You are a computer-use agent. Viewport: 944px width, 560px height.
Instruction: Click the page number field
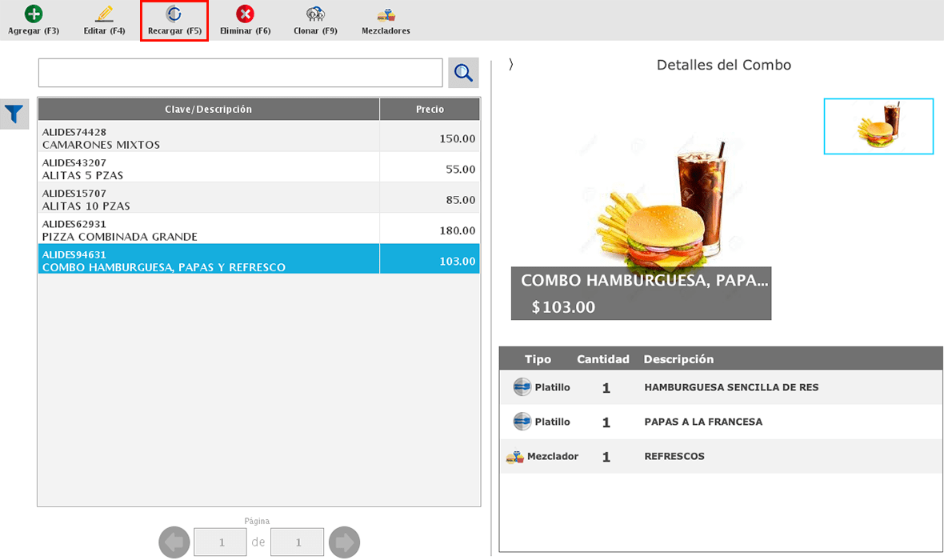click(x=219, y=542)
